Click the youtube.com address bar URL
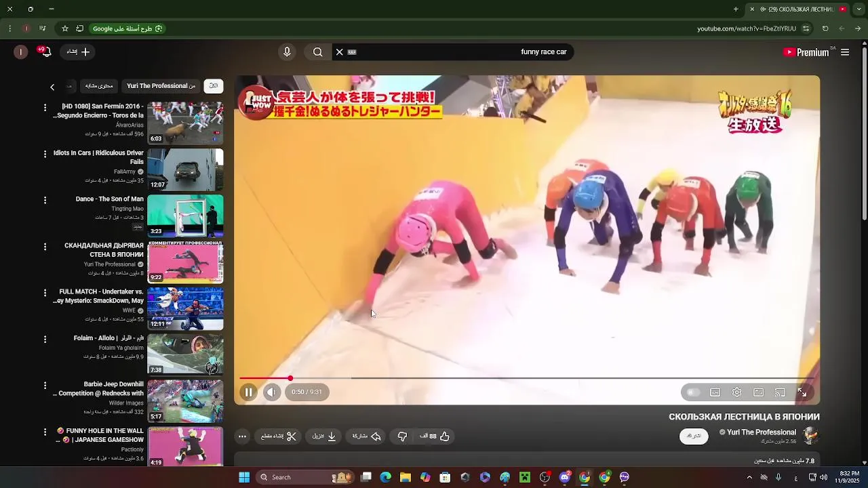Viewport: 868px width, 488px height. click(747, 28)
